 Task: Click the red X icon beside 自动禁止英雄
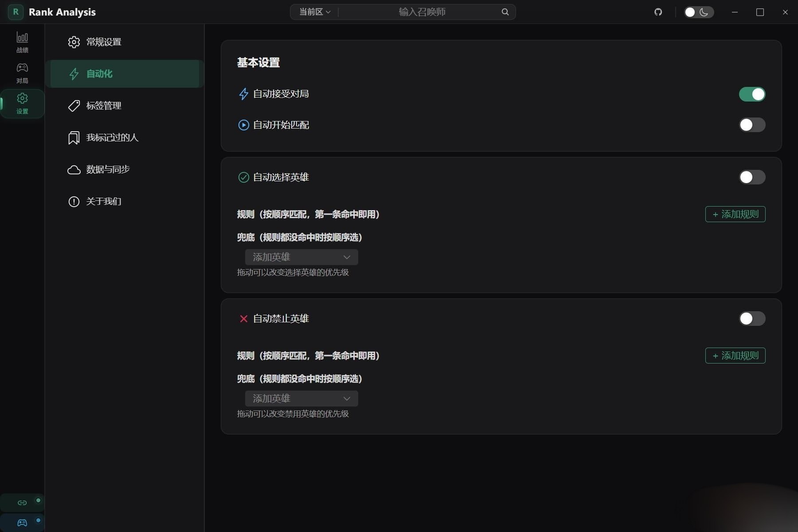coord(243,319)
